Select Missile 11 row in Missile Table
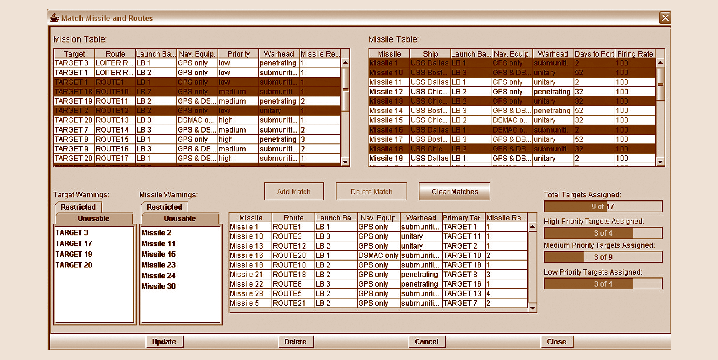 512,82
